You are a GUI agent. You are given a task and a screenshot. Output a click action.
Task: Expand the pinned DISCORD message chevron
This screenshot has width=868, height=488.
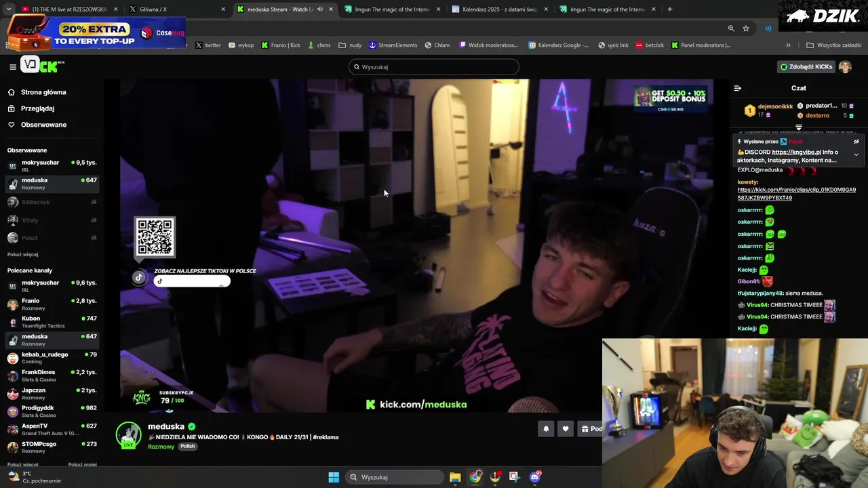point(856,155)
